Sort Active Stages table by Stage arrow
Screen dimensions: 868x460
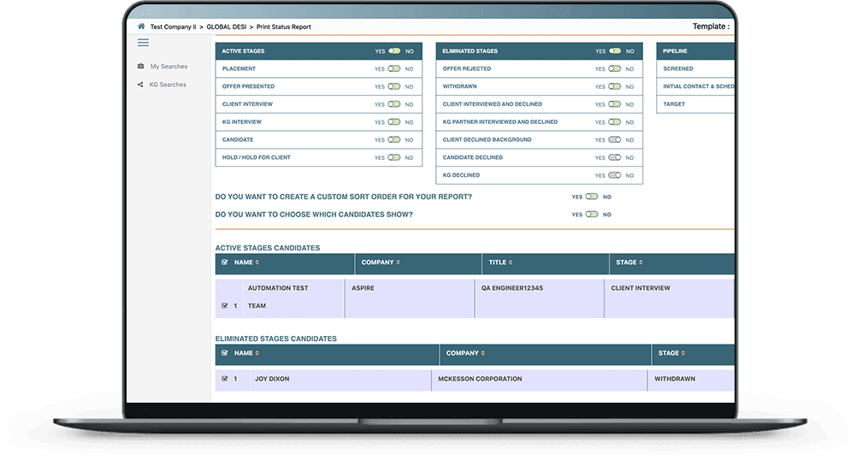(x=641, y=262)
